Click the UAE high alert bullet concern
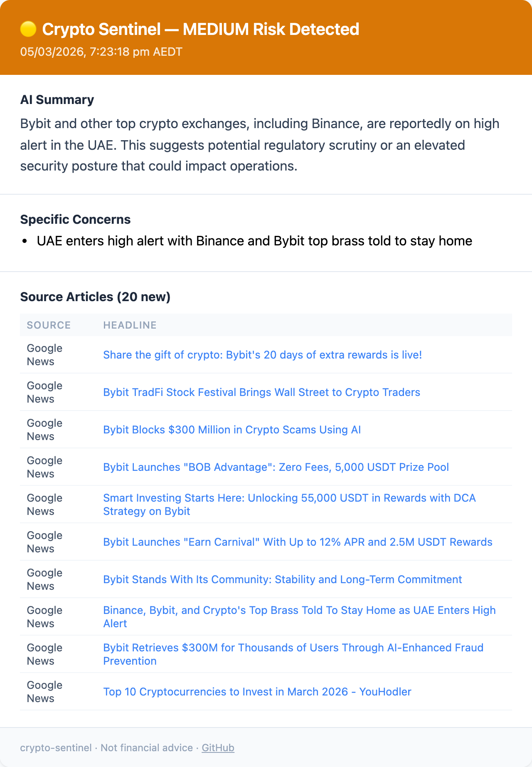The height and width of the screenshot is (767, 532). 254,241
